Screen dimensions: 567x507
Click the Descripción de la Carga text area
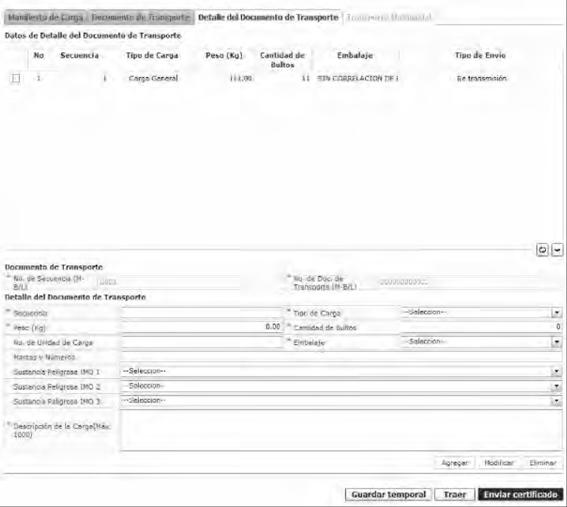coord(341,431)
